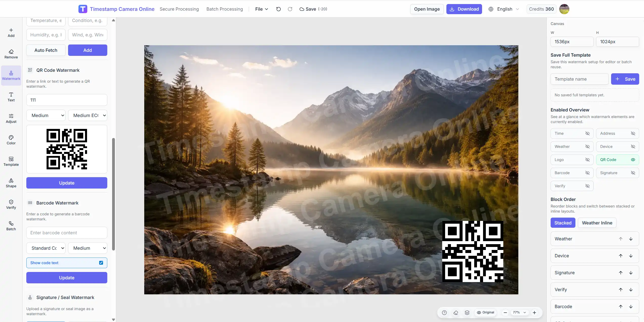
Task: Move Barcode block down
Action: [631, 307]
